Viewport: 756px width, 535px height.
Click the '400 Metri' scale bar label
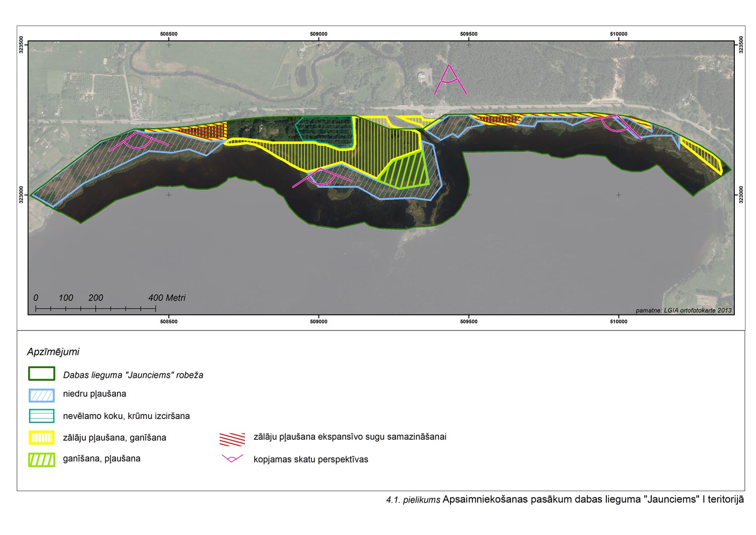167,298
